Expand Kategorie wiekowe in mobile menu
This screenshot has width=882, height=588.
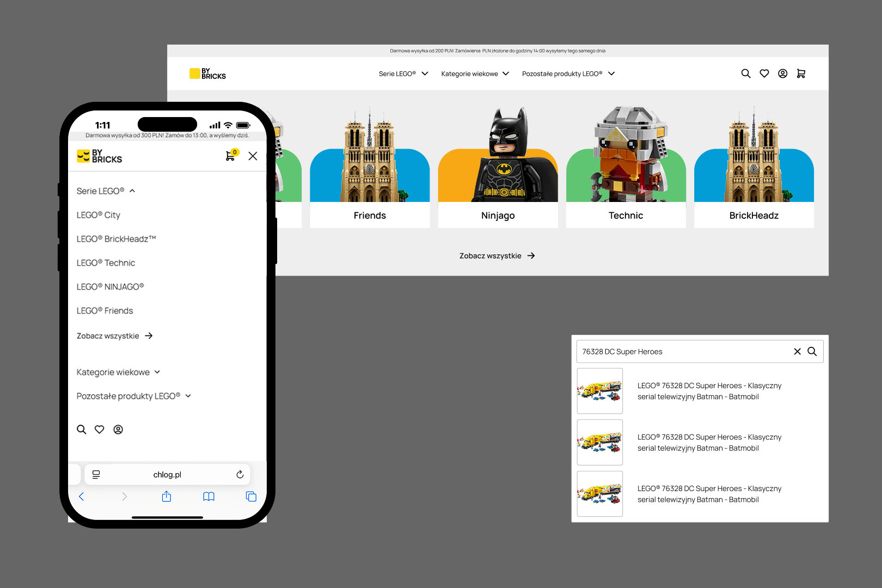pos(118,372)
